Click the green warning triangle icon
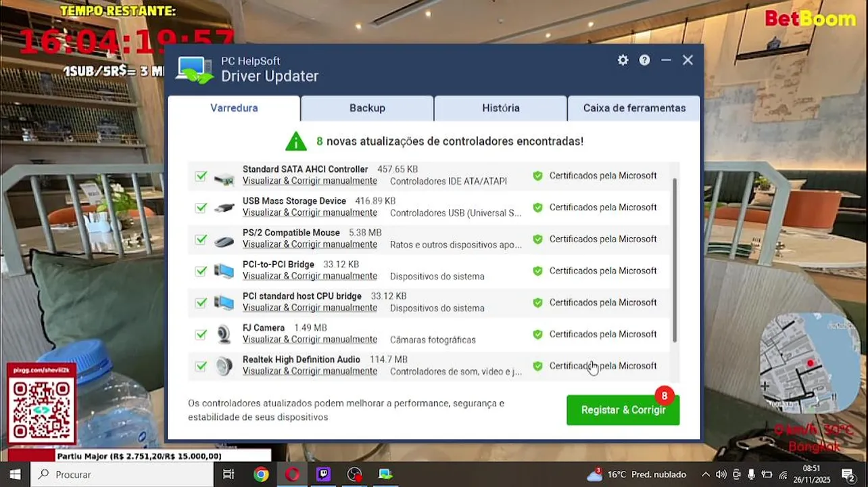Viewport: 868px width, 487px height. point(296,141)
